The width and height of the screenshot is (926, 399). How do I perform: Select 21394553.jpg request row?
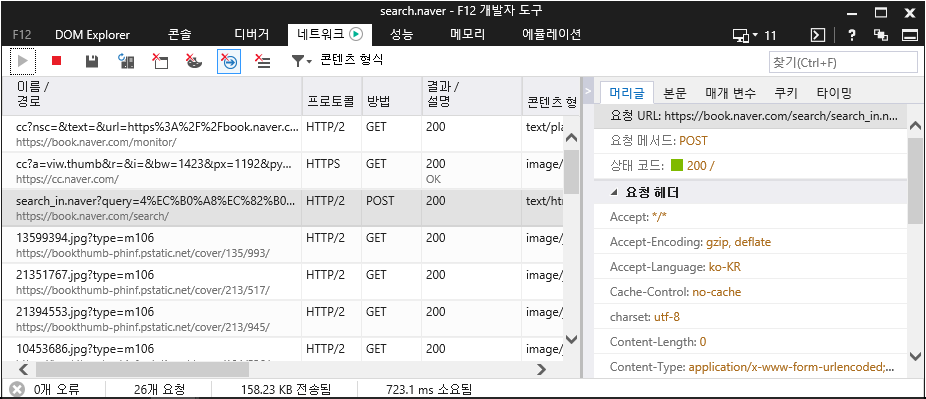pyautogui.click(x=282, y=318)
